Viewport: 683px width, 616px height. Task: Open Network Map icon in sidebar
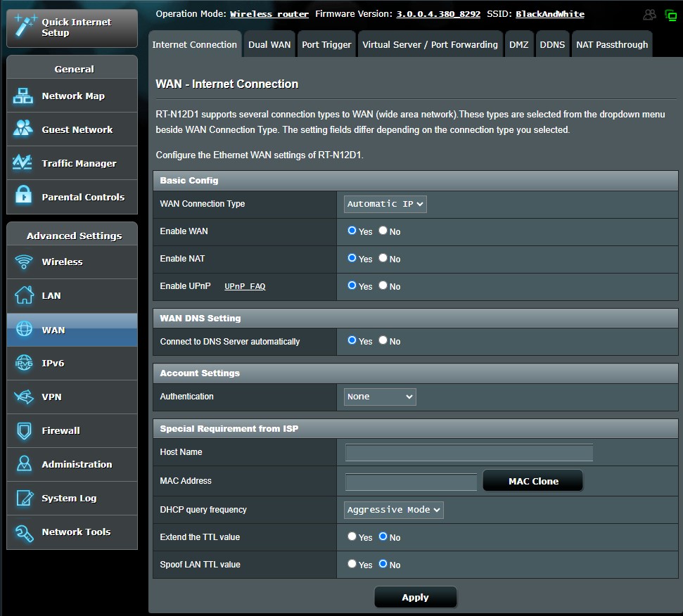[23, 96]
